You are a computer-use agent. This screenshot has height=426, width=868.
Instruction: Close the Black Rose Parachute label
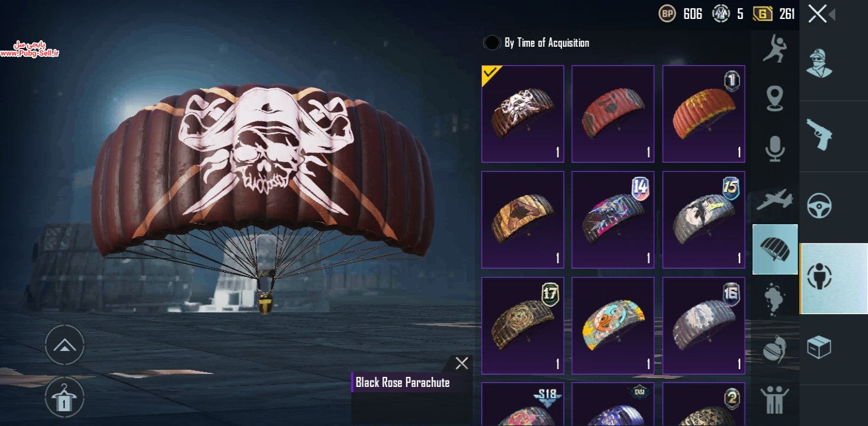[x=462, y=364]
